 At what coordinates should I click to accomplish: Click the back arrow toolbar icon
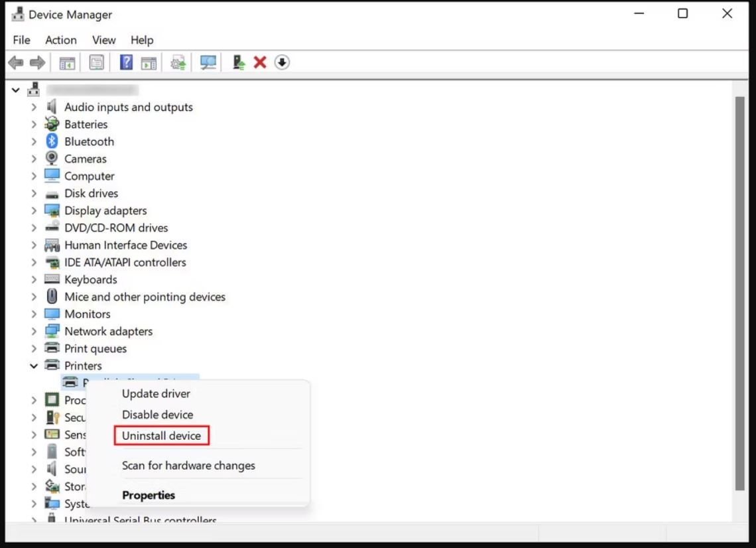coord(16,63)
